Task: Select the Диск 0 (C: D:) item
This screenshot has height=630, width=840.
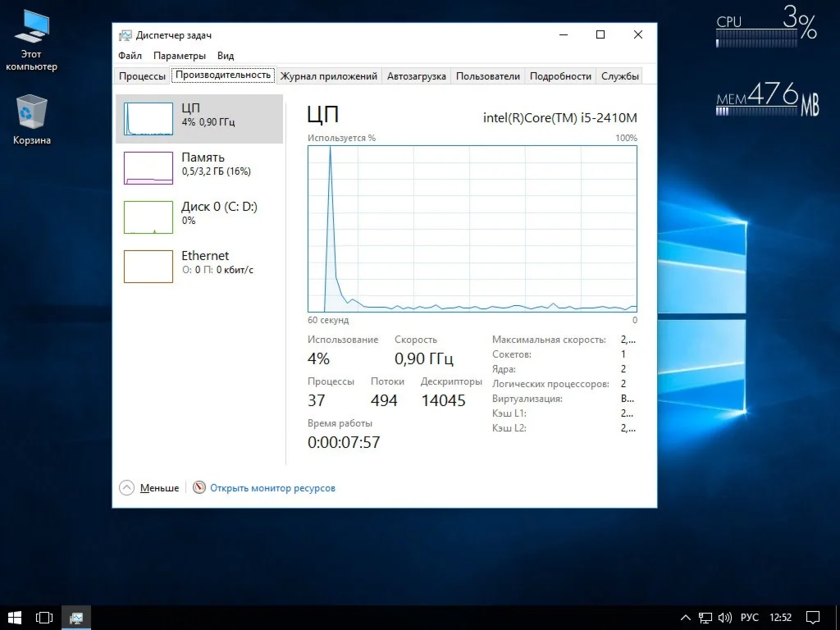Action: (199, 217)
